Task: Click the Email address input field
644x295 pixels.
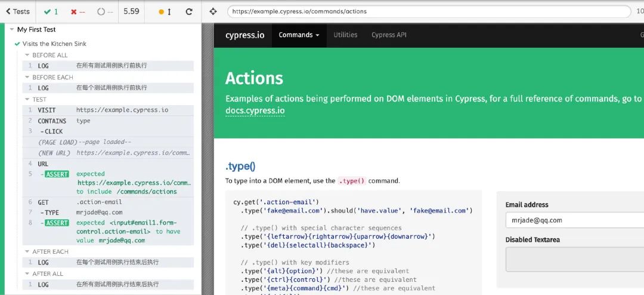Action: (x=575, y=220)
